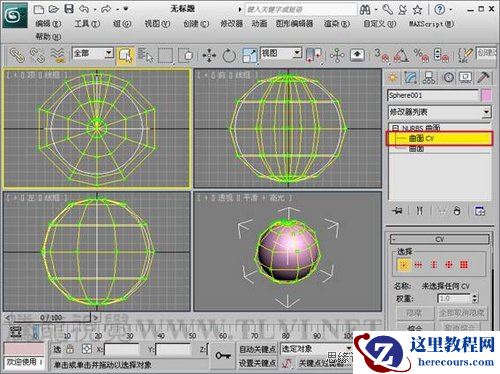Open the 编辑(E) menu
The width and height of the screenshot is (500, 374).
click(49, 24)
